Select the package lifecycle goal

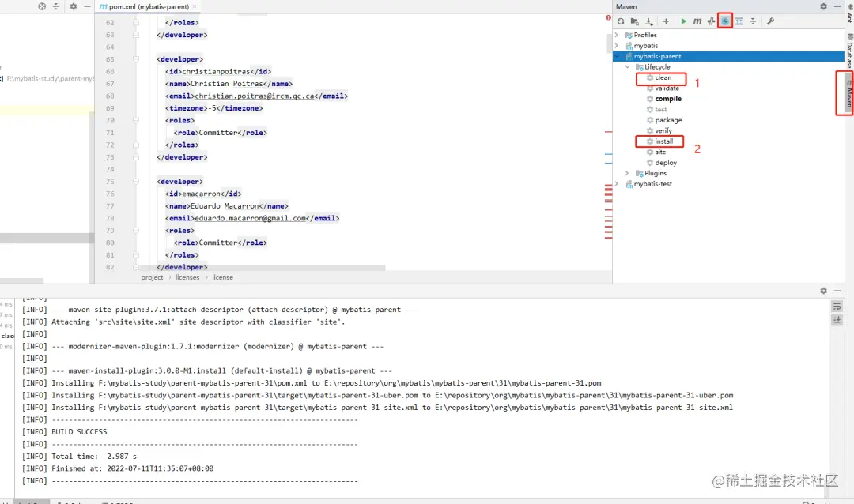668,120
